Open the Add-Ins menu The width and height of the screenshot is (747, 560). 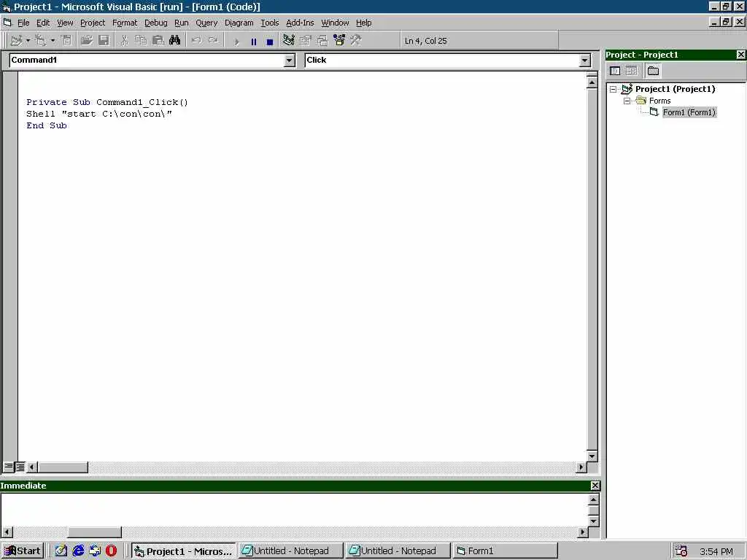coord(300,23)
